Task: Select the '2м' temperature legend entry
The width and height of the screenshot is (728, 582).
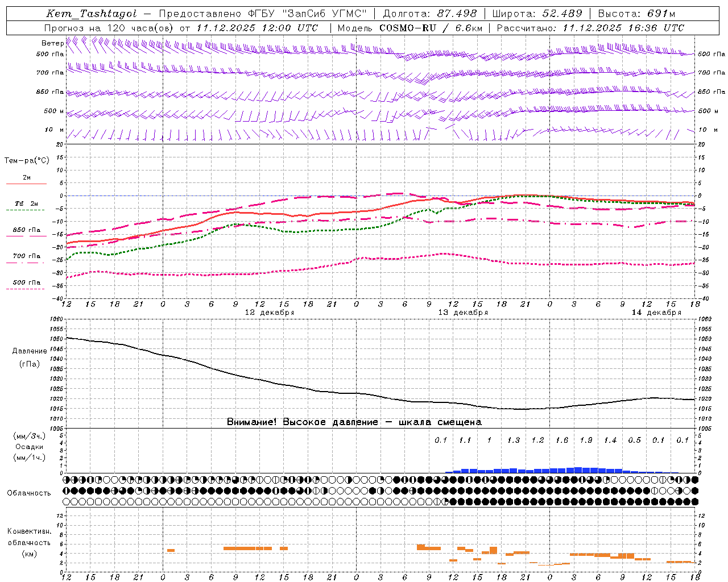Action: pyautogui.click(x=27, y=178)
